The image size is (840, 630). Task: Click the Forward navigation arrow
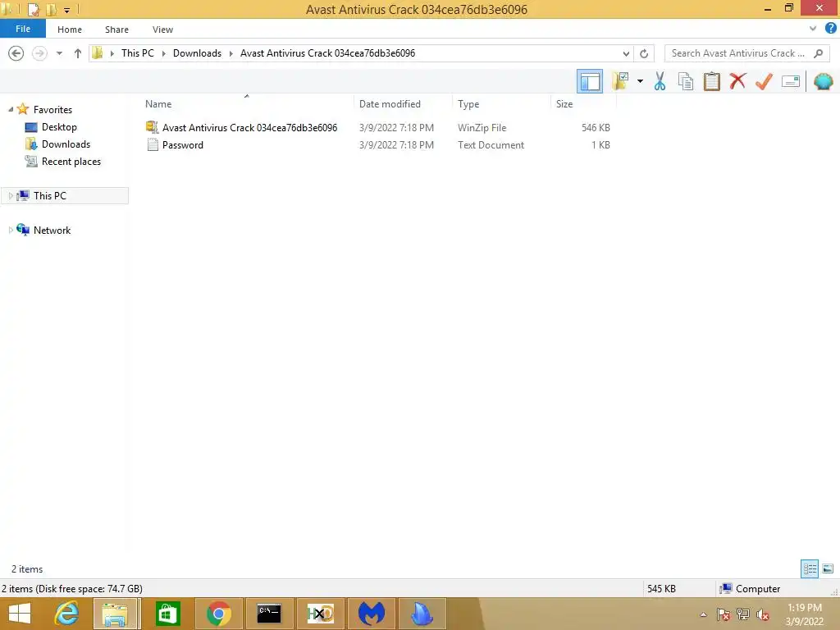[39, 53]
